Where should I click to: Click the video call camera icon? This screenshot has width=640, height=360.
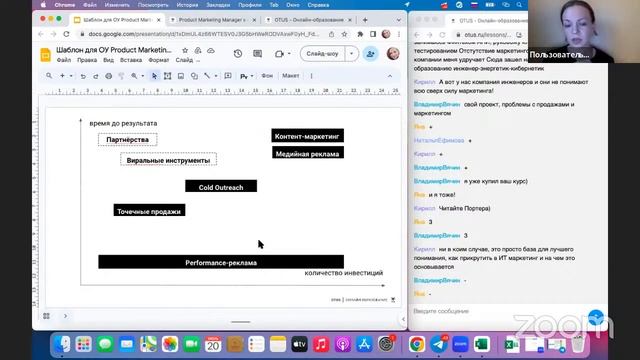coord(279,53)
